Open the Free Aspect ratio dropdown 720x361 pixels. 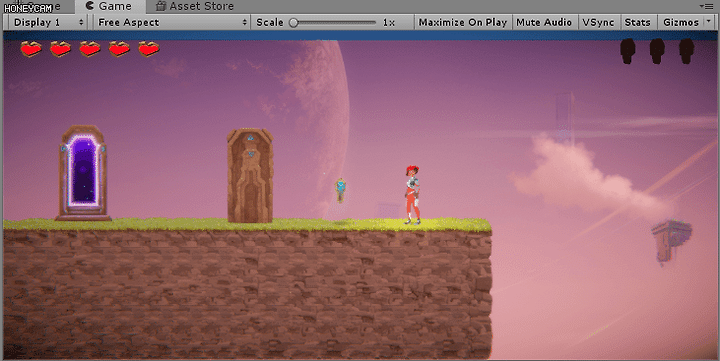pyautogui.click(x=172, y=23)
